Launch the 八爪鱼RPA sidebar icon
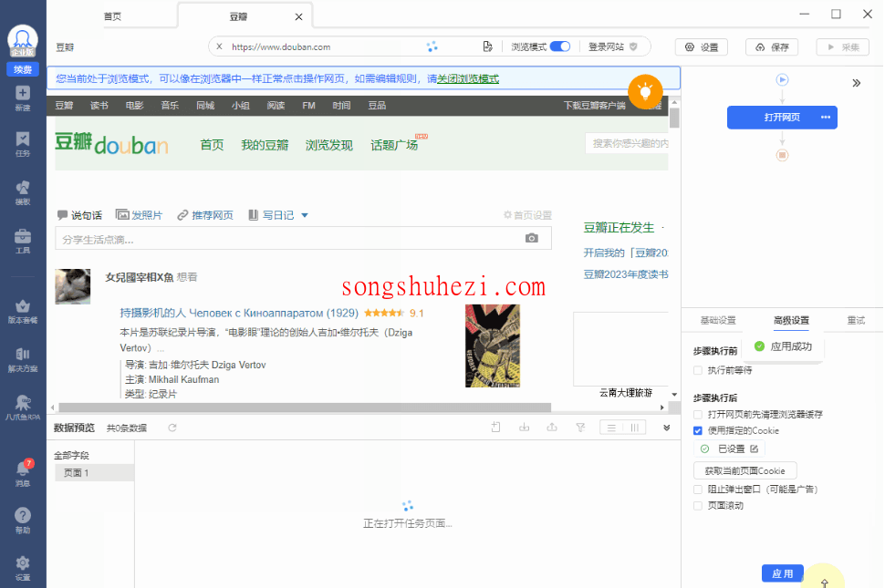Image resolution: width=885 pixels, height=588 pixels. (23, 408)
